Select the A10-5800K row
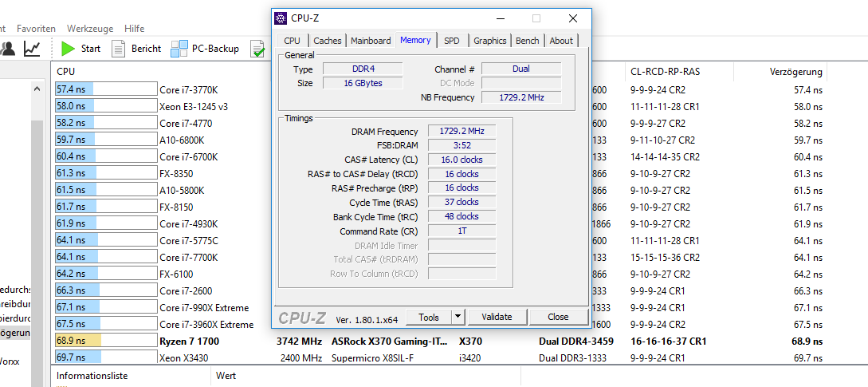Screen dimensions: 868x387 pyautogui.click(x=441, y=190)
